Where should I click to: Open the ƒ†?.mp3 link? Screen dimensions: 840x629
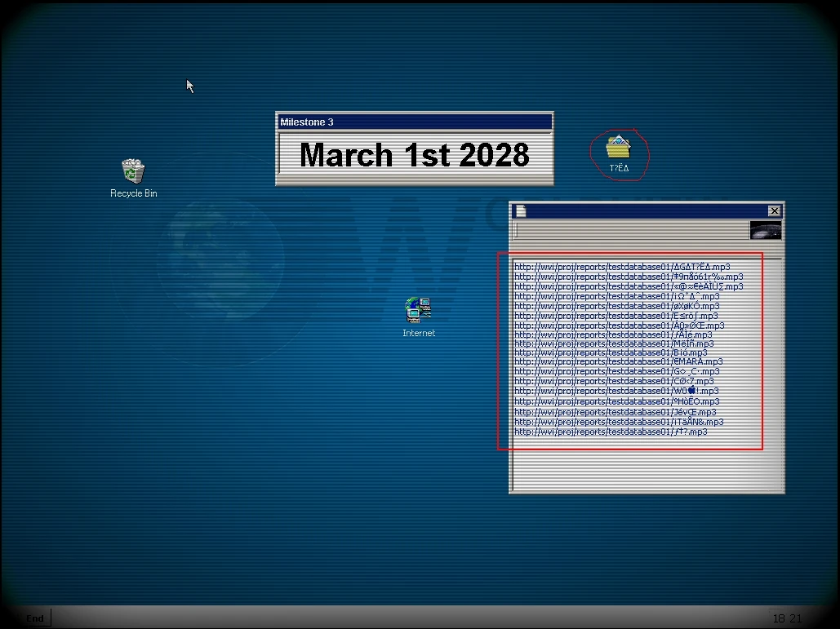[x=611, y=432]
